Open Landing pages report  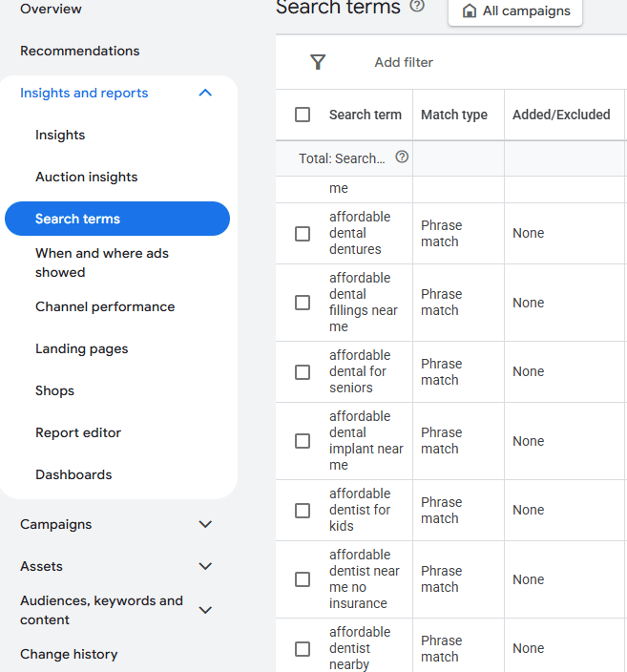81,348
